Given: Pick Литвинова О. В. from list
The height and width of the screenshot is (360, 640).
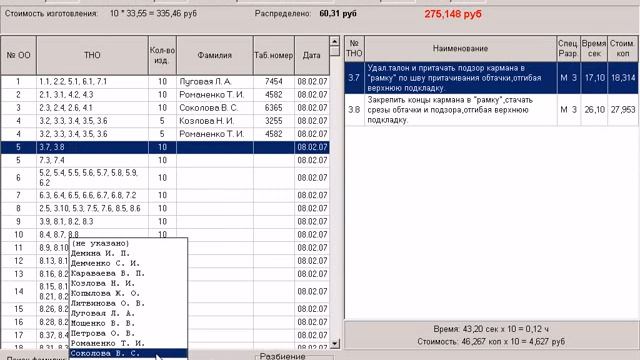Looking at the screenshot, I should 128,303.
